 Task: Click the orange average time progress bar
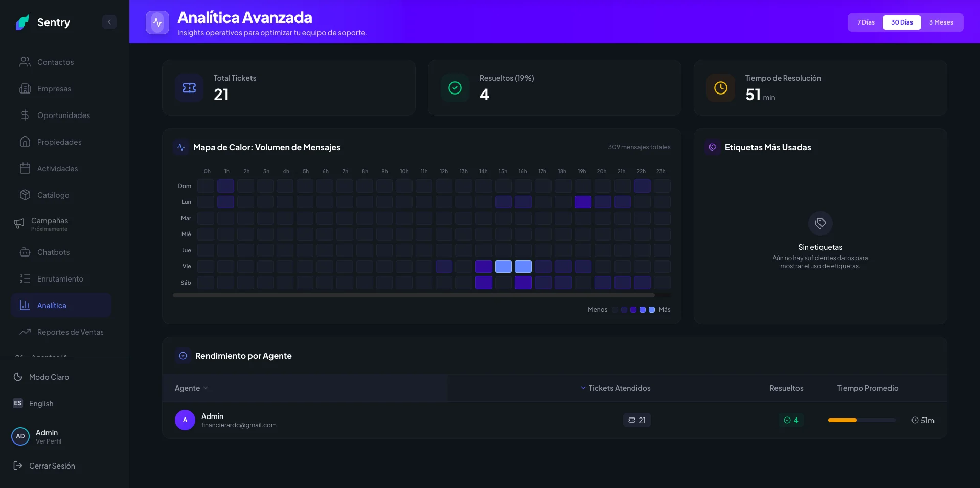coord(842,420)
